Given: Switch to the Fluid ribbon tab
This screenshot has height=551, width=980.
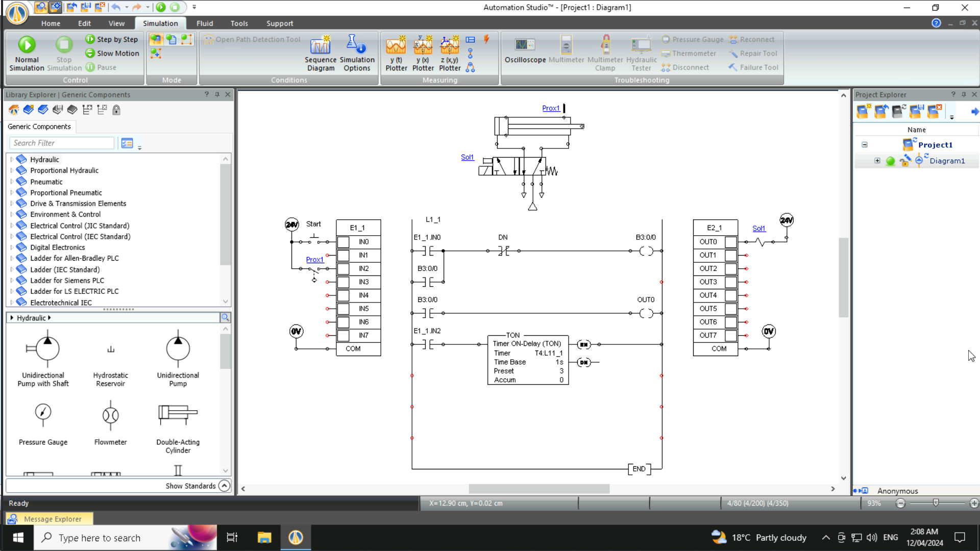Looking at the screenshot, I should (205, 23).
